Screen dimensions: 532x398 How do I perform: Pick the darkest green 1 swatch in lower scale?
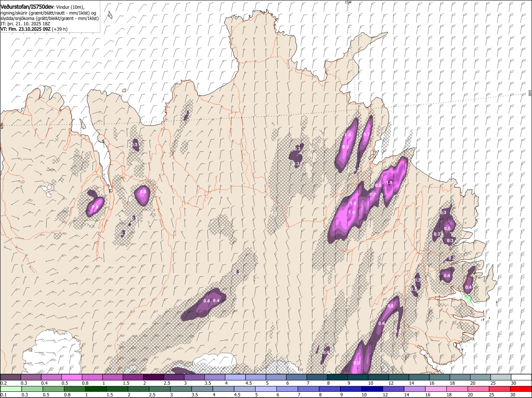[96, 389]
